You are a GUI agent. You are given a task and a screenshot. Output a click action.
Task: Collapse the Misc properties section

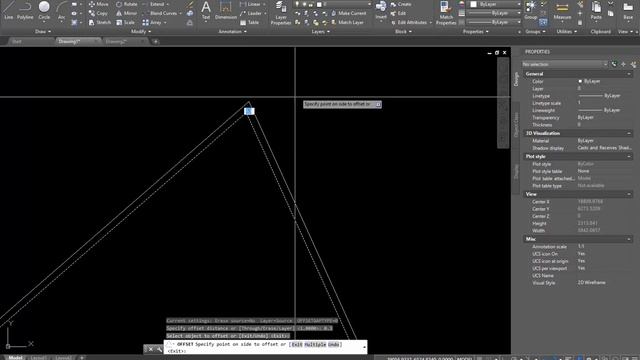coord(629,239)
